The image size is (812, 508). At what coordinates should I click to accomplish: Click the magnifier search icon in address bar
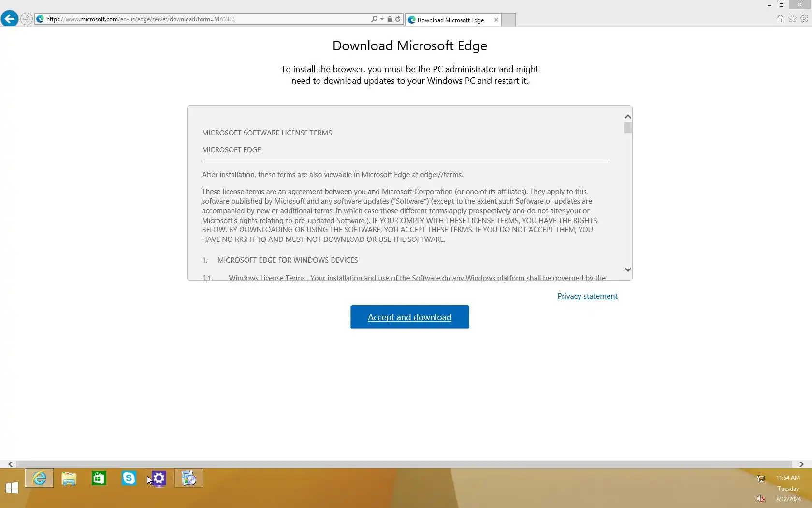[374, 19]
